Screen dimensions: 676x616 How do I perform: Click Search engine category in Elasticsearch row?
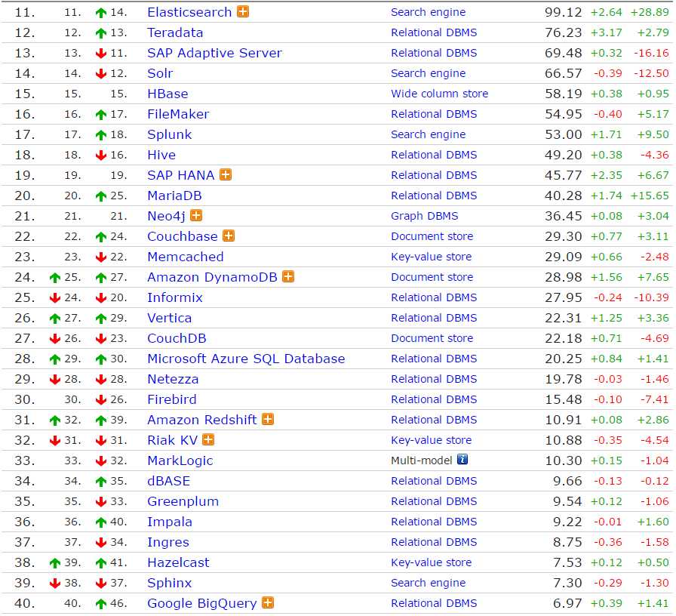click(x=428, y=12)
